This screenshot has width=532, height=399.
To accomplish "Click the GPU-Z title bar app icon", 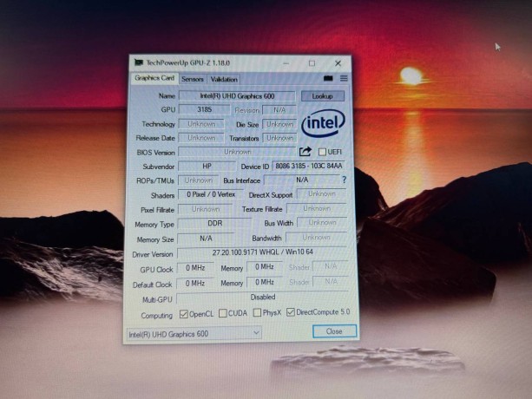I will (139, 62).
